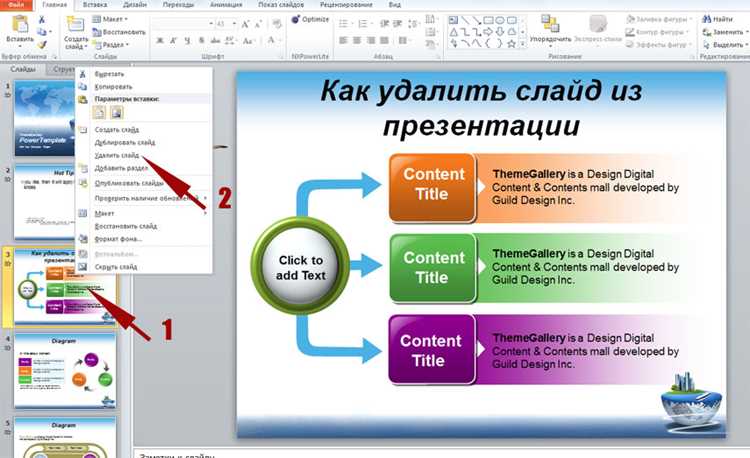Viewport: 750px width, 458px height.
Task: Click Найти find button
Action: [x=717, y=19]
